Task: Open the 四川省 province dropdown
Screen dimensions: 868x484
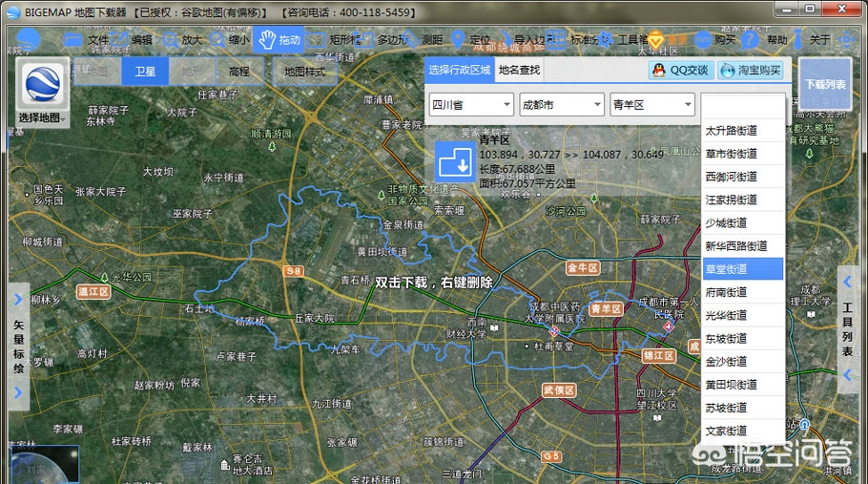Action: pos(469,105)
